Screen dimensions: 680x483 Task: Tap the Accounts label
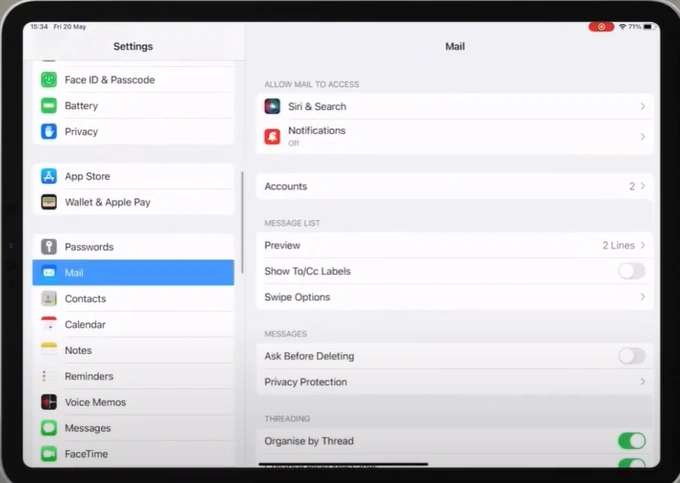[286, 186]
